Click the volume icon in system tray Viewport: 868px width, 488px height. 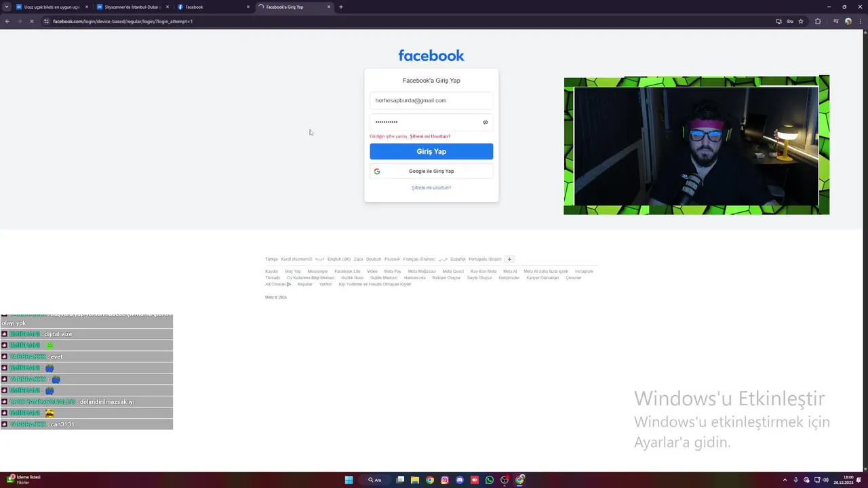pyautogui.click(x=825, y=480)
